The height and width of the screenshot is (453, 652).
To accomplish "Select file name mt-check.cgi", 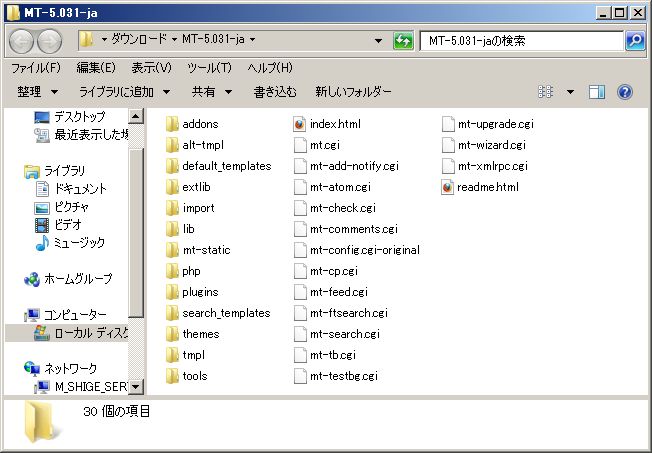I will 343,208.
